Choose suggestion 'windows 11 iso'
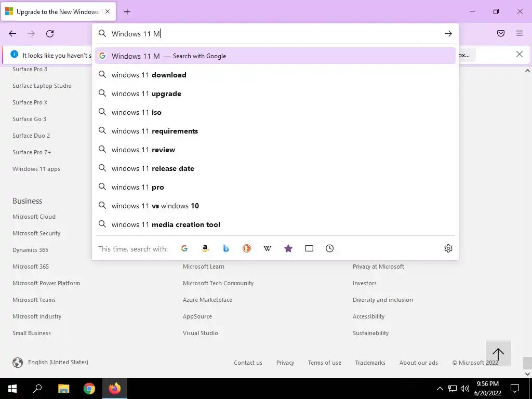Image resolution: width=532 pixels, height=399 pixels. (275, 112)
